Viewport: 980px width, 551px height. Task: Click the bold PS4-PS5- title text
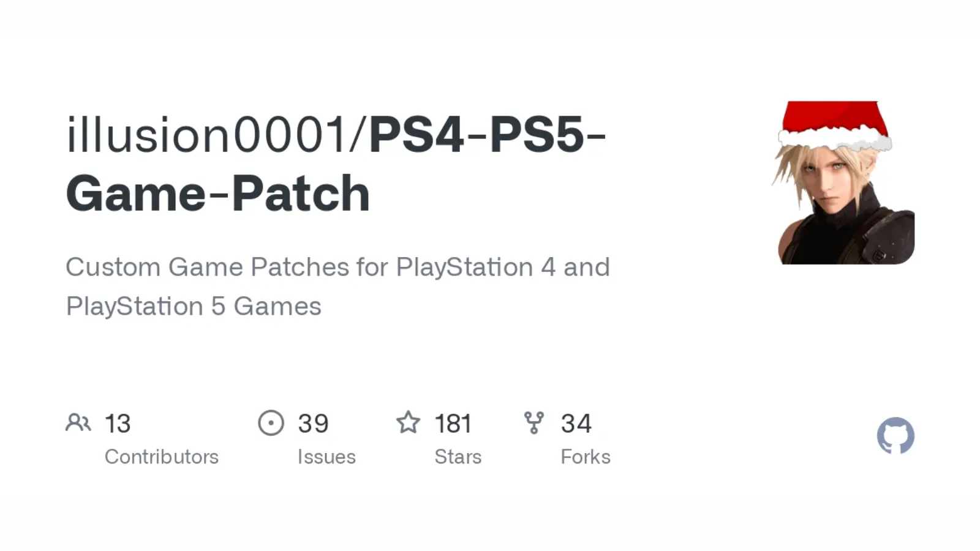click(x=487, y=135)
